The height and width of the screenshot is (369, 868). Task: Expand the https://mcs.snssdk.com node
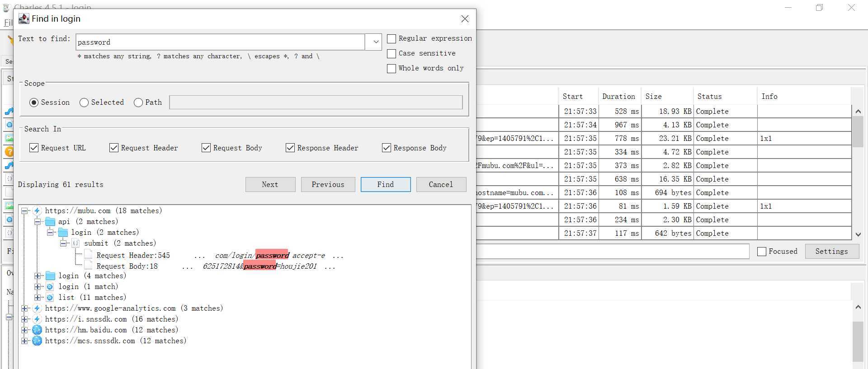click(x=25, y=341)
